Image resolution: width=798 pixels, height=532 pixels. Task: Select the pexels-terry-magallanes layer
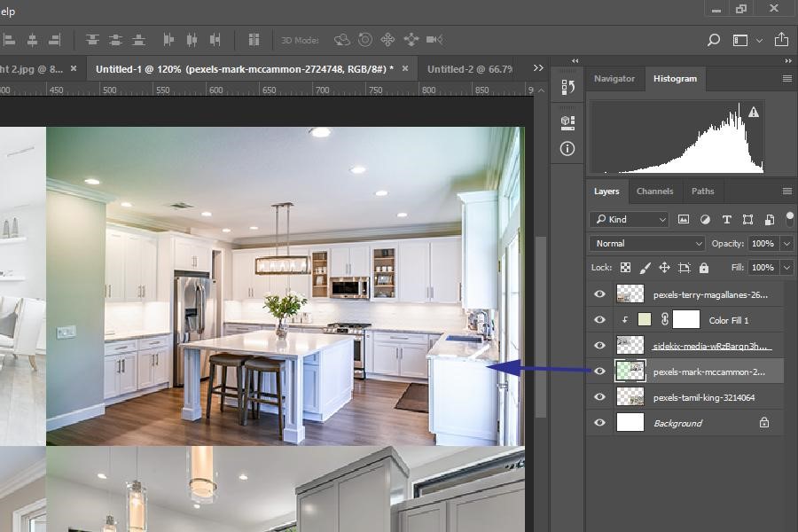click(x=710, y=294)
